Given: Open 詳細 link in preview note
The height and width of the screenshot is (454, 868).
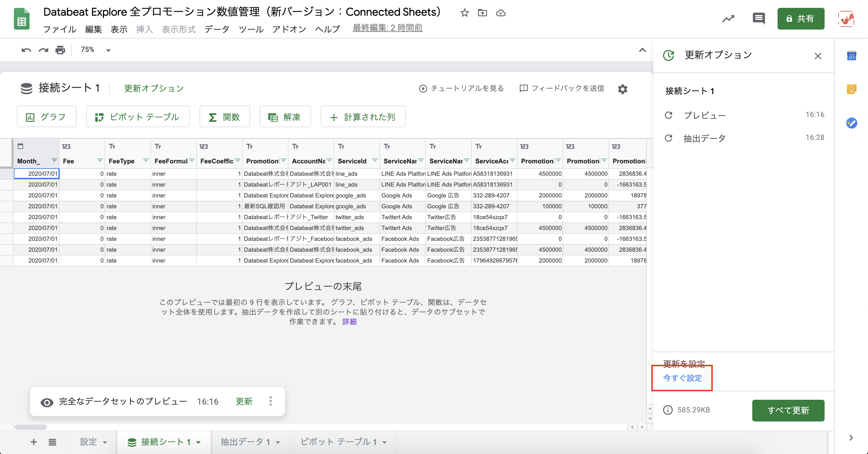Looking at the screenshot, I should click(x=349, y=322).
